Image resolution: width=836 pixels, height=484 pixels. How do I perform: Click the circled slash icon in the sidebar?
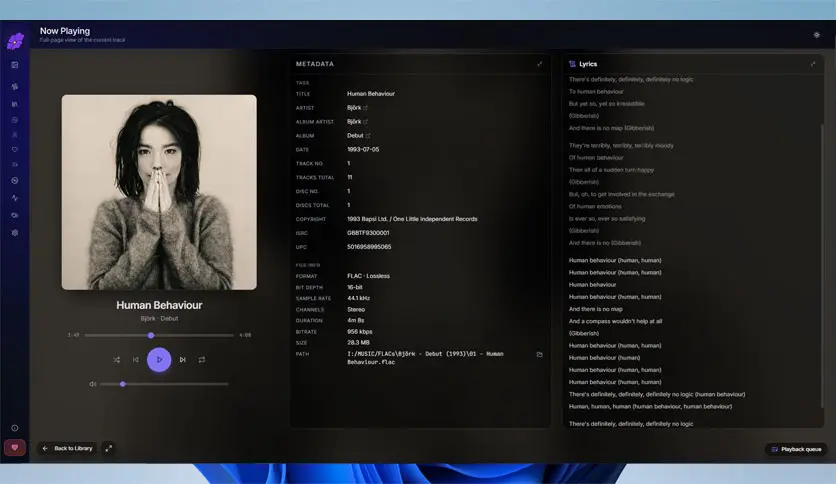15,181
